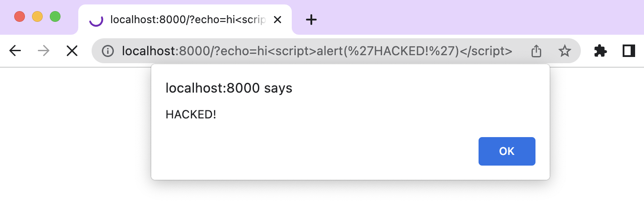Click OK in the HACKED! alert dialog
Image resolution: width=644 pixels, height=219 pixels.
tap(507, 151)
